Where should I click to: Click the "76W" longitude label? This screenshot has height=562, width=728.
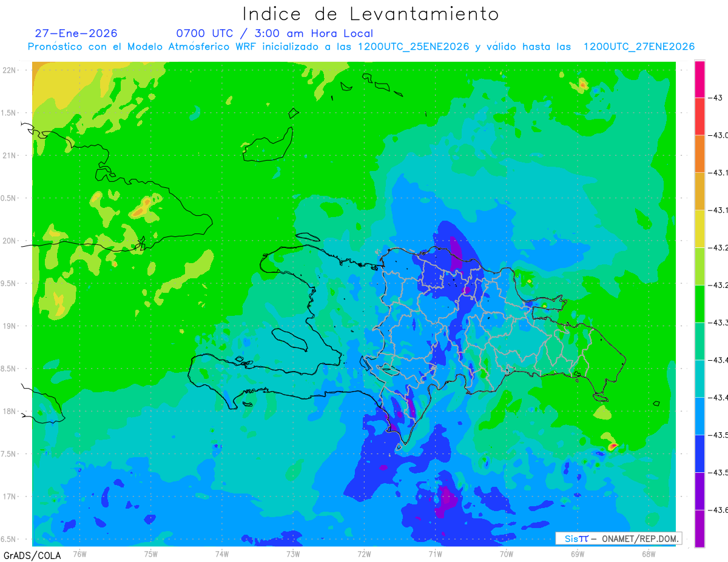pos(79,553)
